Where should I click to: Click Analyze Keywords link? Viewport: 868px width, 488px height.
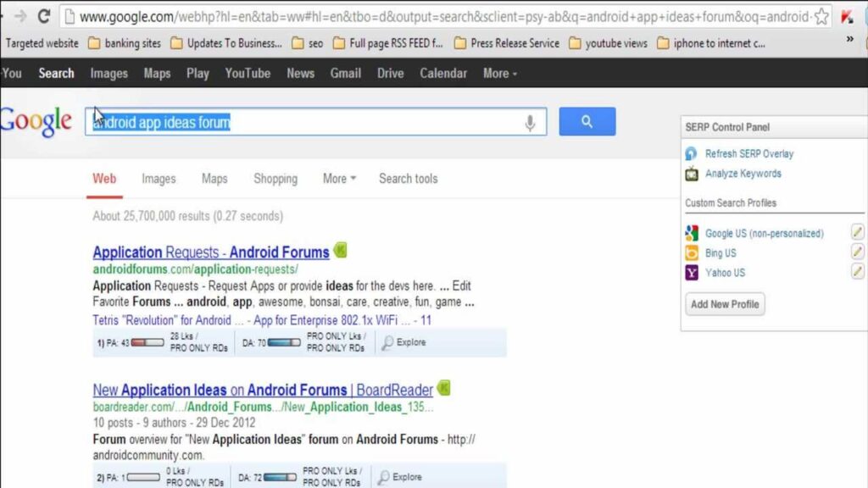pyautogui.click(x=743, y=174)
